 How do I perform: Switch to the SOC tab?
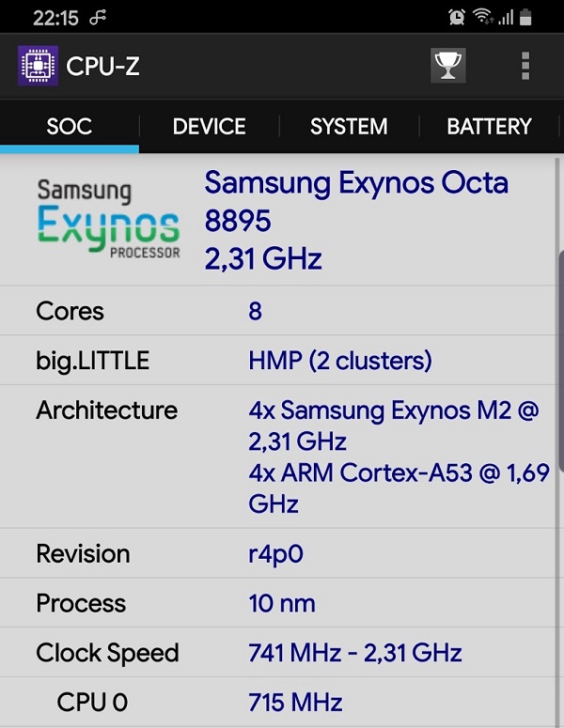pos(70,127)
